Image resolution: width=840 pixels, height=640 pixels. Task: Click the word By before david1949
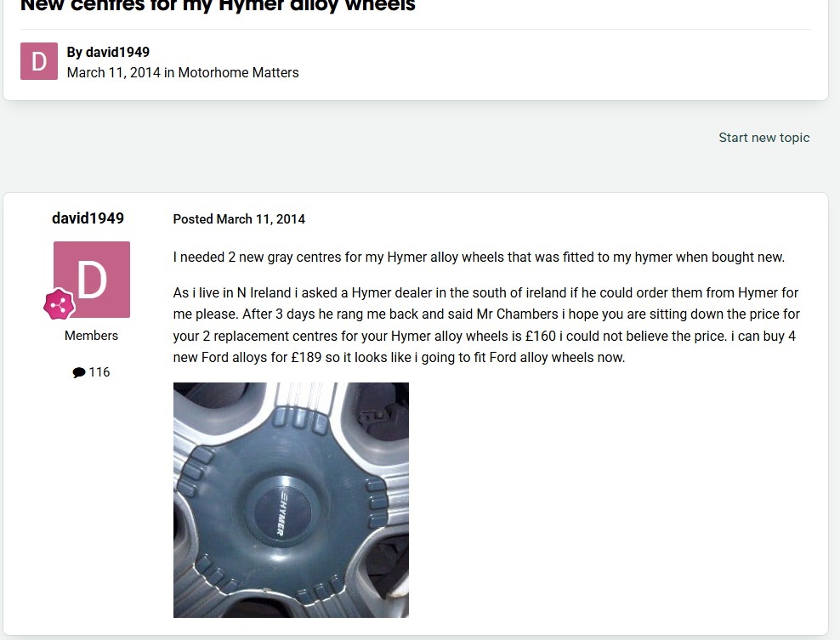pos(75,52)
